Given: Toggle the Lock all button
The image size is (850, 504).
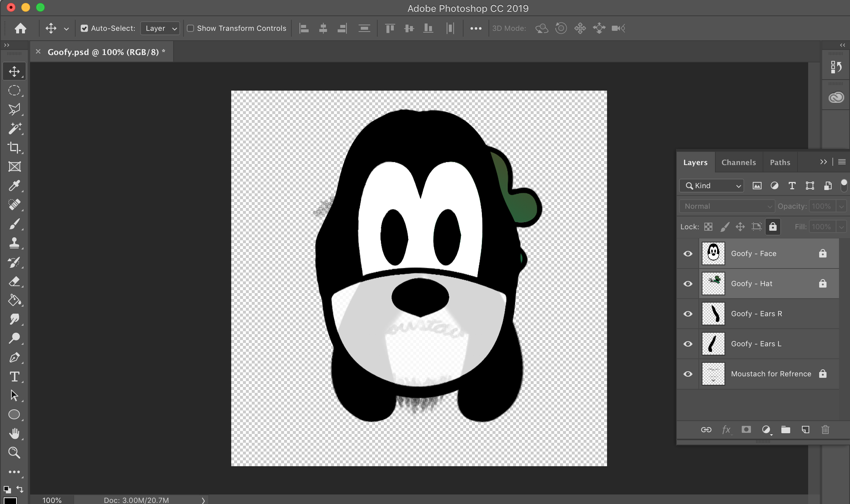Looking at the screenshot, I should [773, 227].
